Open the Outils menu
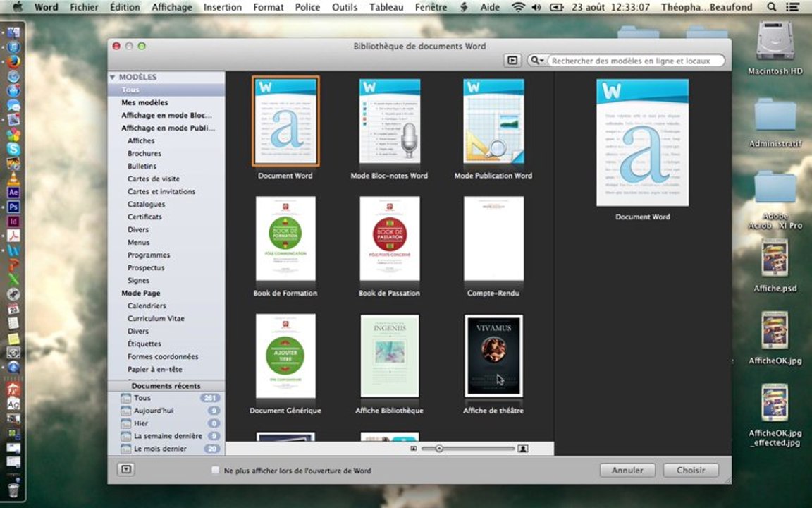This screenshot has width=812, height=508. point(345,7)
